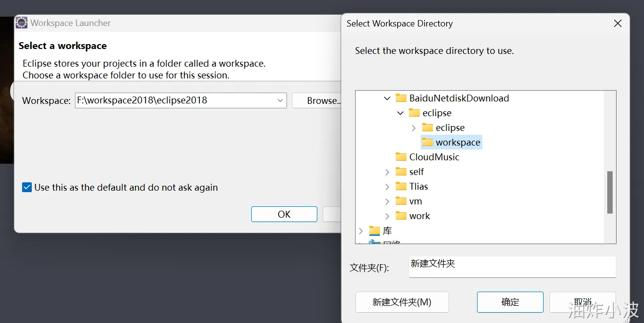Open the Workspace path dropdown
The height and width of the screenshot is (323, 644).
280,100
